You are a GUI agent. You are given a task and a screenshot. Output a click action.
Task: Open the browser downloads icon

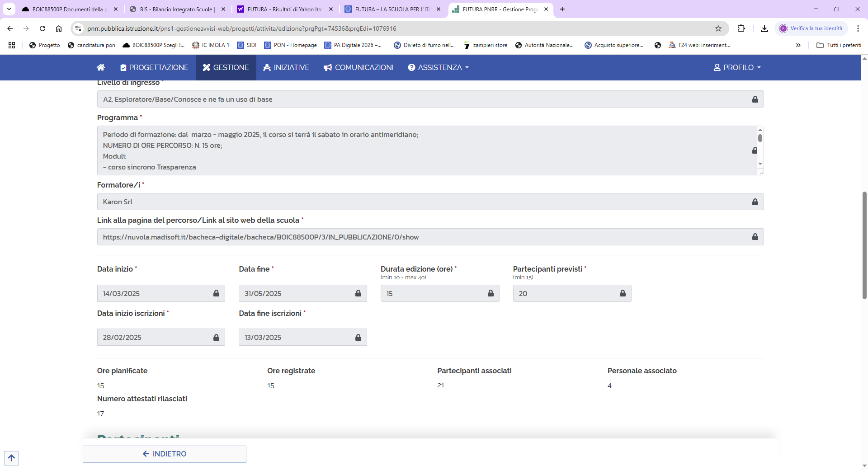tap(764, 28)
